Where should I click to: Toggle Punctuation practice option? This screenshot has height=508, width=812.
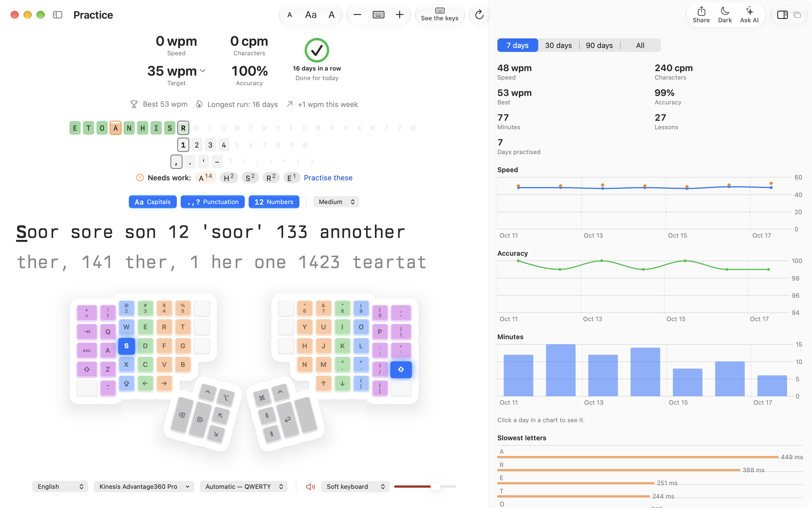213,202
